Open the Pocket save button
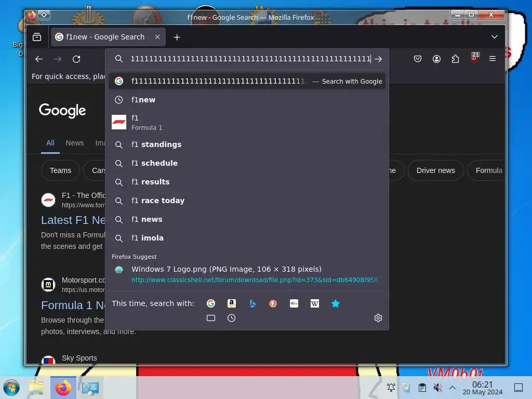 [x=418, y=59]
